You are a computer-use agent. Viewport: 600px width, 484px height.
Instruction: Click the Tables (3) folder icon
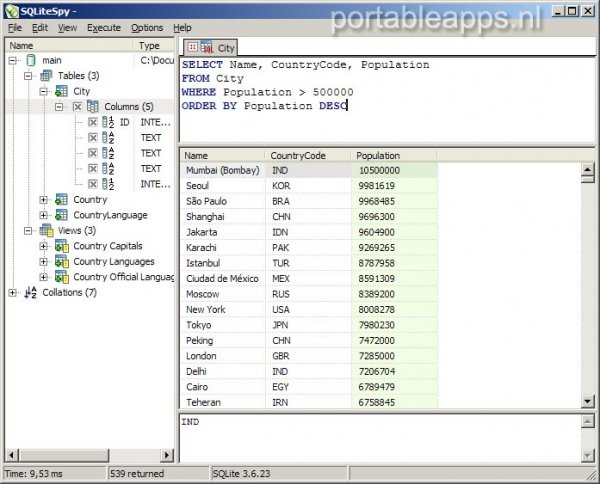click(46, 76)
